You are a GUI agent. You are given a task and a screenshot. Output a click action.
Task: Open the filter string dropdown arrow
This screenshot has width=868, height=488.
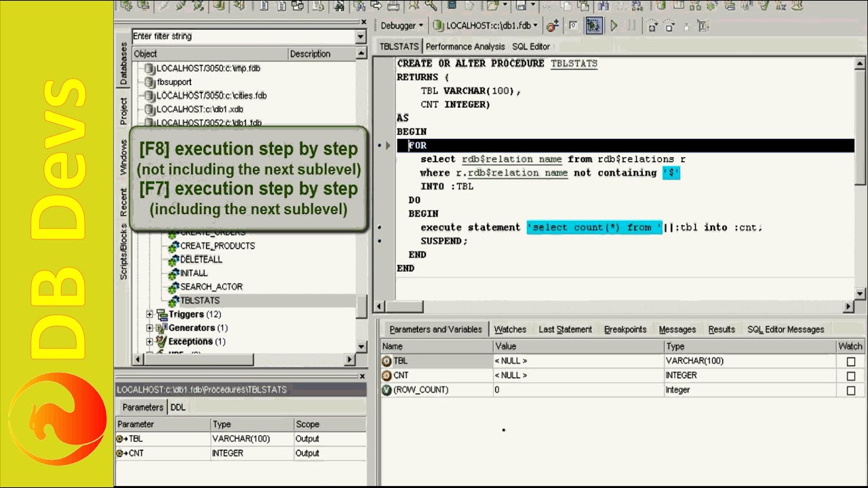[x=361, y=37]
